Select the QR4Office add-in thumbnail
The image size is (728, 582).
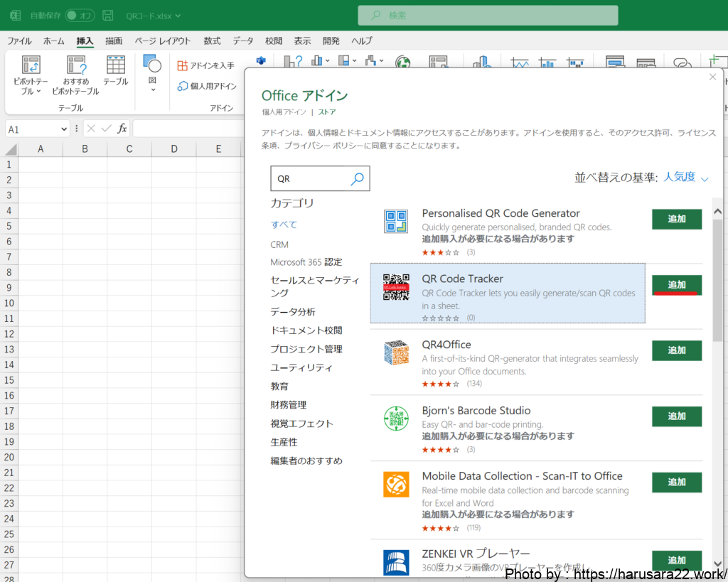pos(396,353)
